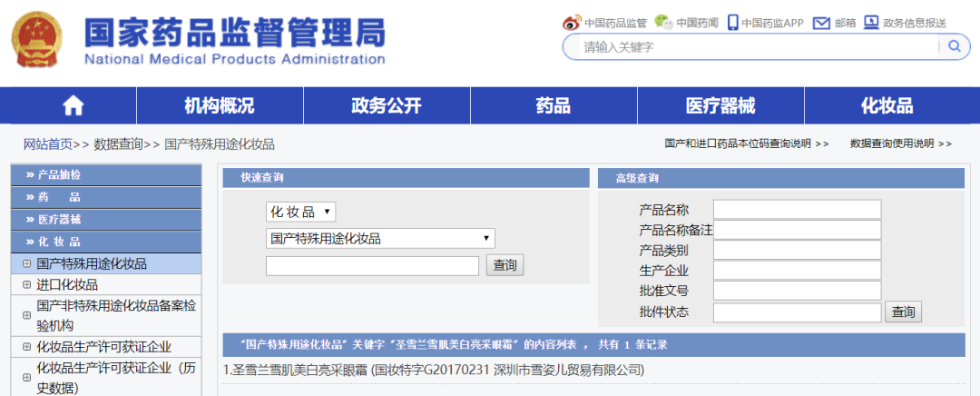The image size is (980, 396).
Task: Open the 国产特殊用途化妆品 database dropdown
Action: 380,238
